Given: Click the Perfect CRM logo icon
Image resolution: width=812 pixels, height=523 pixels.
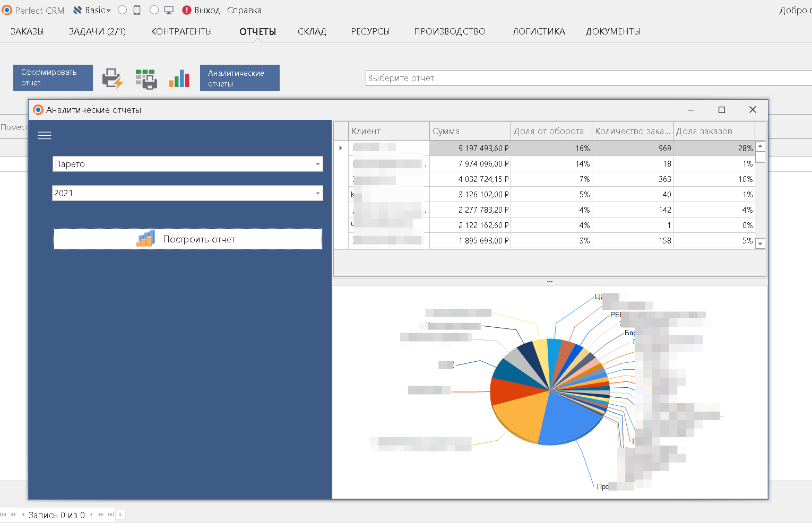Looking at the screenshot, I should pyautogui.click(x=7, y=10).
